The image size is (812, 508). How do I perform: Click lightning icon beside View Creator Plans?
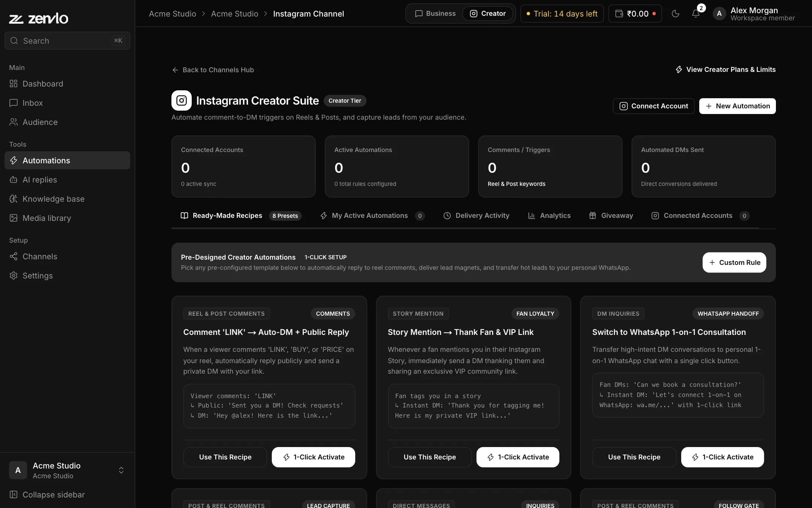pyautogui.click(x=679, y=70)
